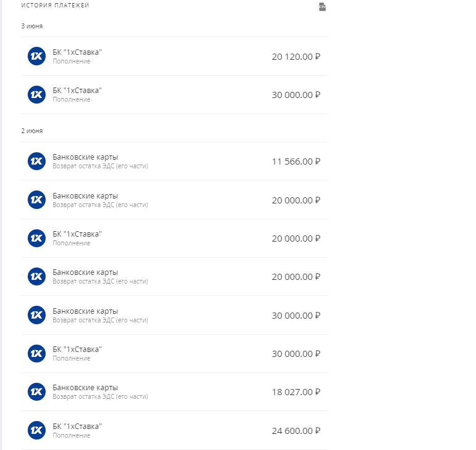Click 1X logo beside the 24 600.00 ₽ deposit

(x=36, y=430)
